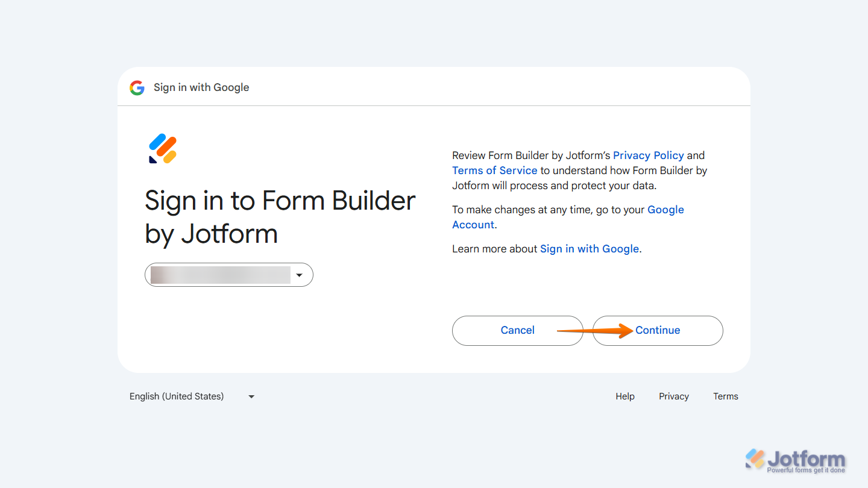Click the "Powerful forms get it done" tagline

point(807,471)
